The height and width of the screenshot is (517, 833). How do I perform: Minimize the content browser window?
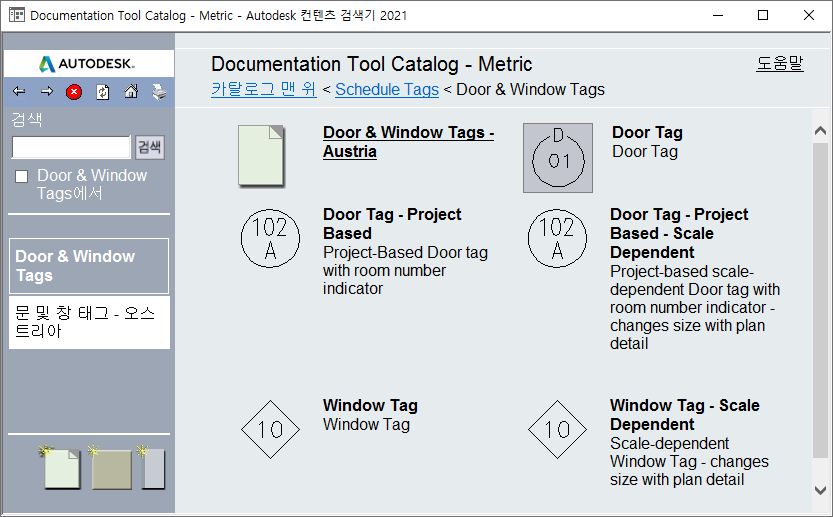[x=718, y=15]
